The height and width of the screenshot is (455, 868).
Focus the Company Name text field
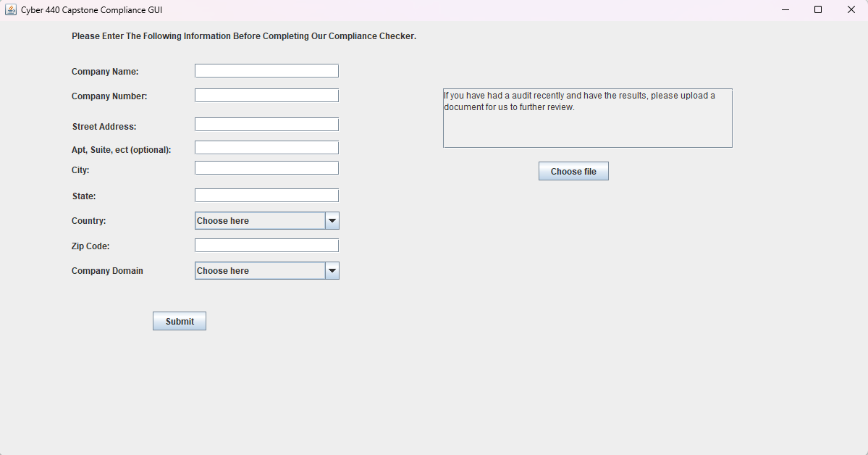(266, 71)
